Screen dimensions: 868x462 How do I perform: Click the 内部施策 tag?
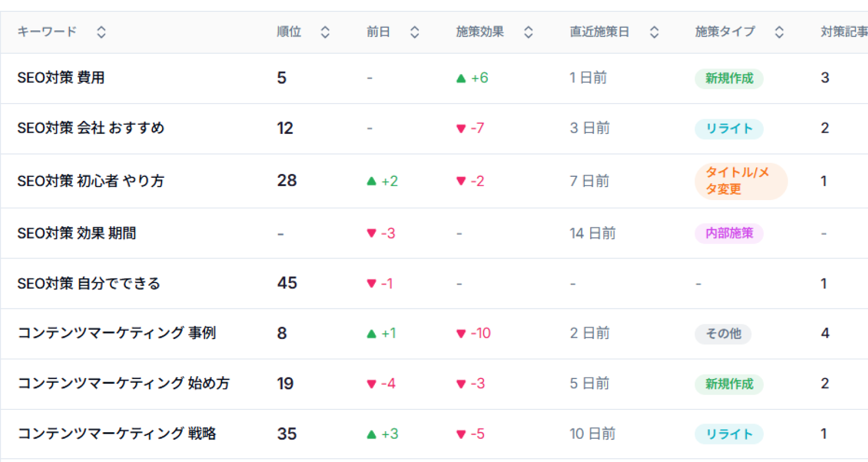(729, 234)
